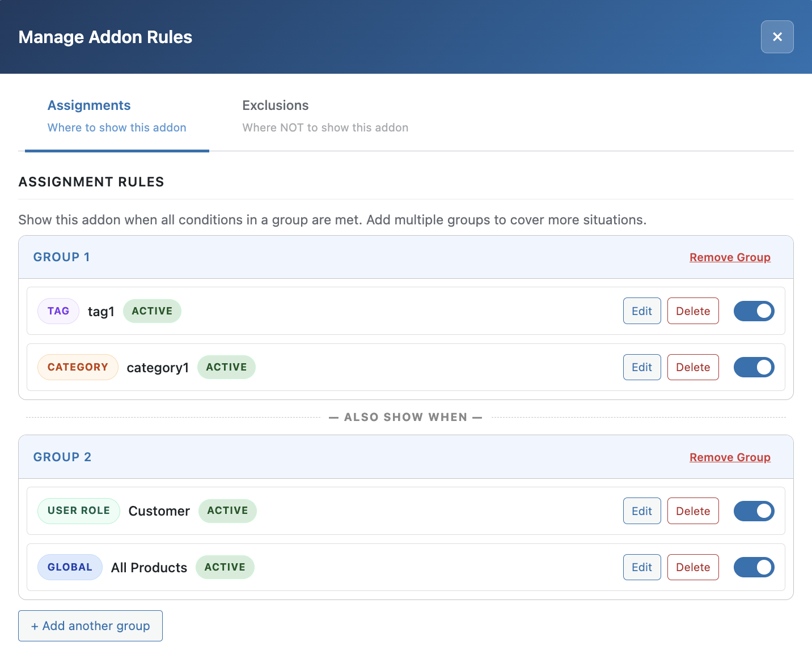Delete the category1 rule
This screenshot has height=655, width=812.
pos(693,367)
